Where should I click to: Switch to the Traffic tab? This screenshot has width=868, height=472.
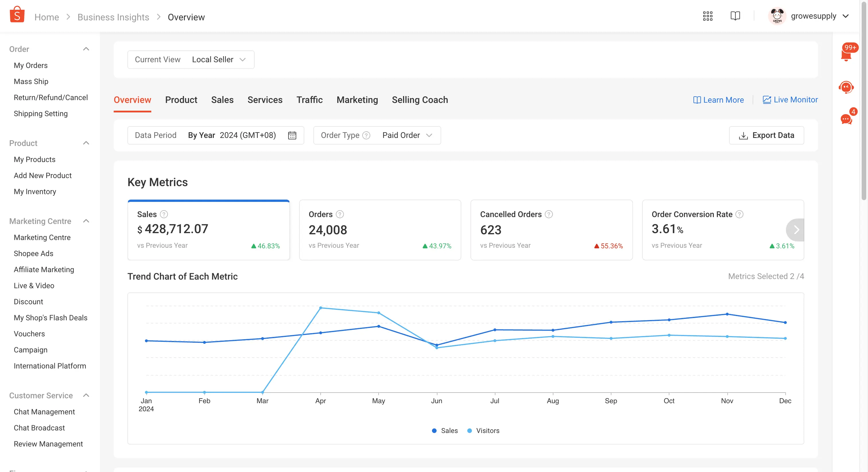pyautogui.click(x=309, y=100)
